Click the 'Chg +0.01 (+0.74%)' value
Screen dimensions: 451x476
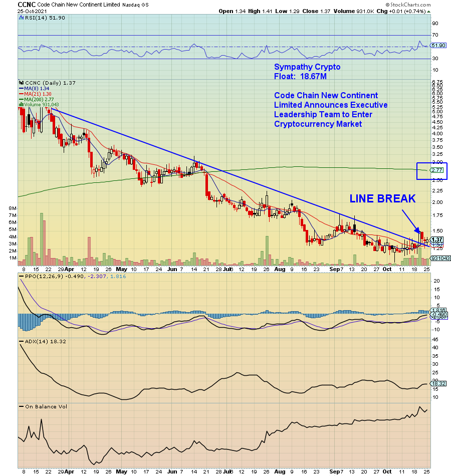pos(401,11)
